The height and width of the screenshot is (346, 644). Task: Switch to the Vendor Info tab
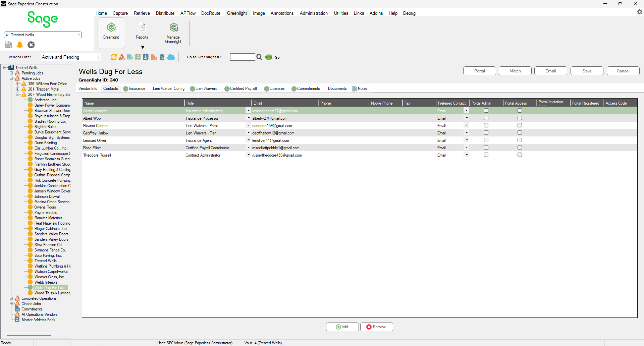pyautogui.click(x=88, y=89)
